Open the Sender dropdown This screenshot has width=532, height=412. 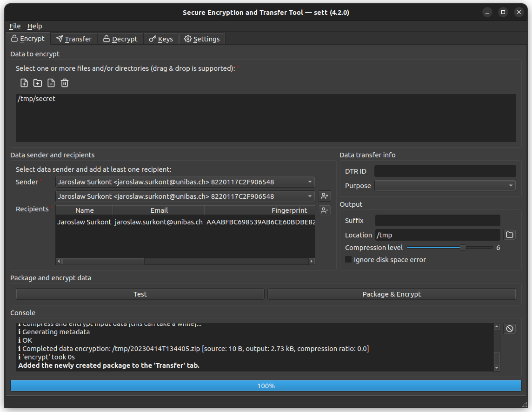[185, 182]
